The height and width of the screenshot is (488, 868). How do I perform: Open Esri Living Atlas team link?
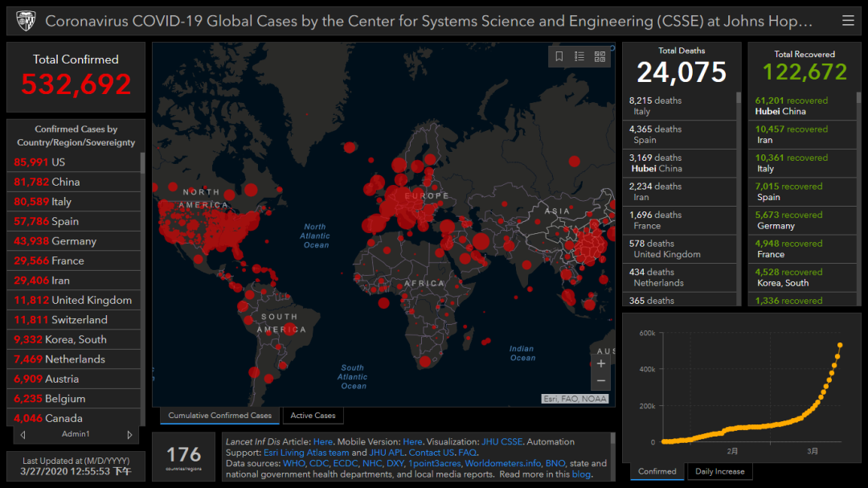306,453
